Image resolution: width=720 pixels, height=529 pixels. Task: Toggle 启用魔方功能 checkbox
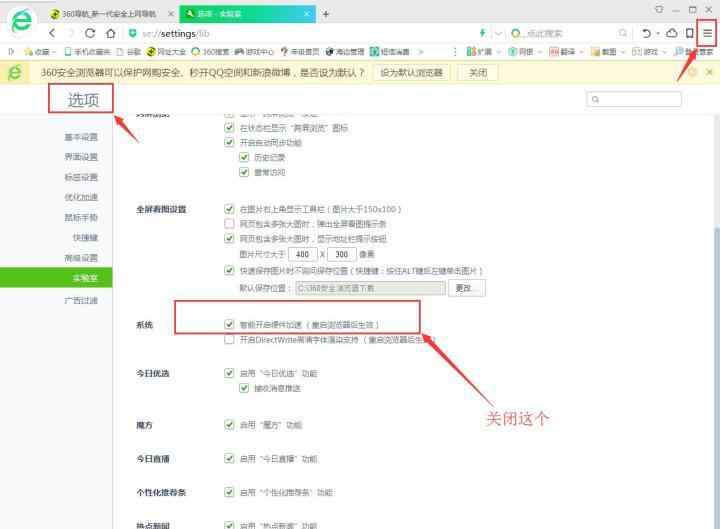tap(229, 424)
